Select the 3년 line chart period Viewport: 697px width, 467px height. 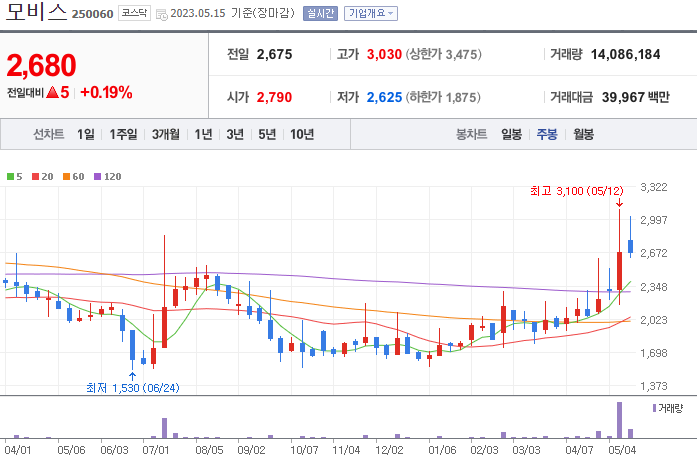click(x=235, y=134)
